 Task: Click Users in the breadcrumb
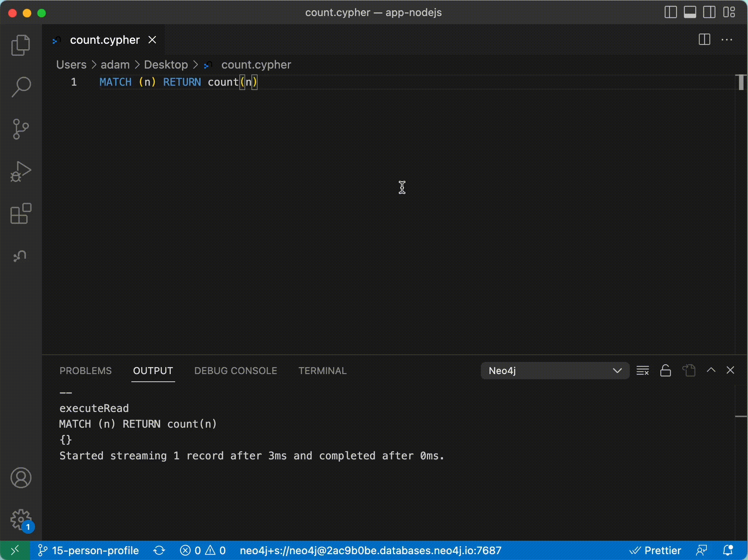click(71, 65)
